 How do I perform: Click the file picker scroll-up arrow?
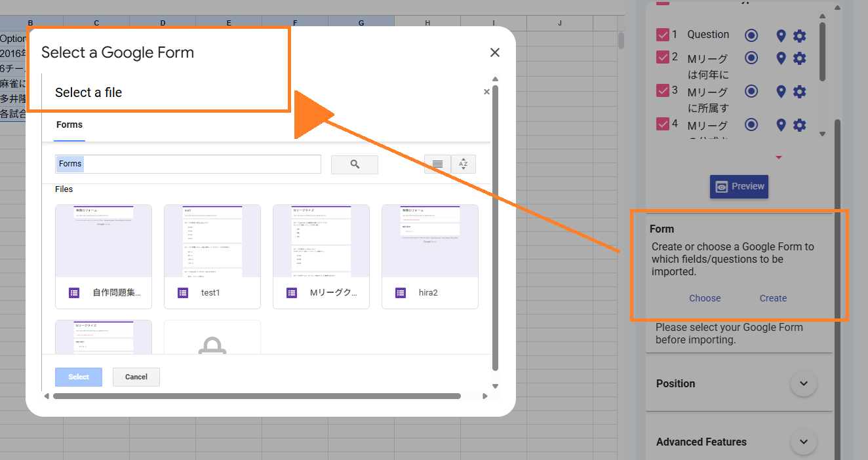click(496, 79)
